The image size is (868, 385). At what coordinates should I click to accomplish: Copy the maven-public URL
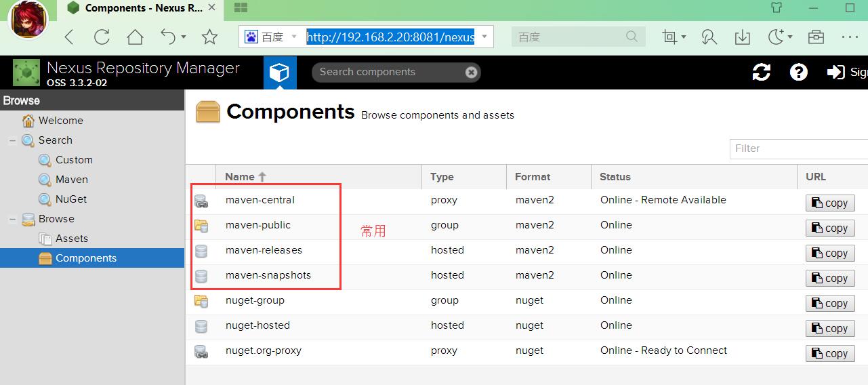[830, 228]
